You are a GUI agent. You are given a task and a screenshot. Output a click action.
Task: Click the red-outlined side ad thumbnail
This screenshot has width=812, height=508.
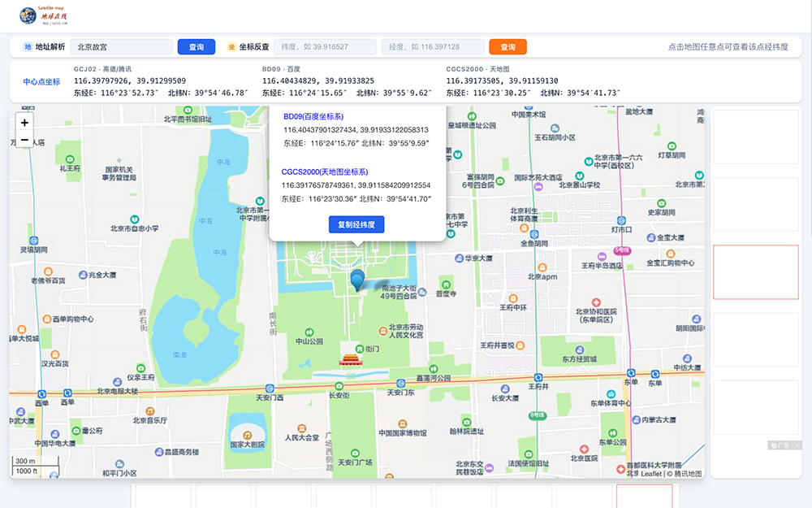(755, 272)
